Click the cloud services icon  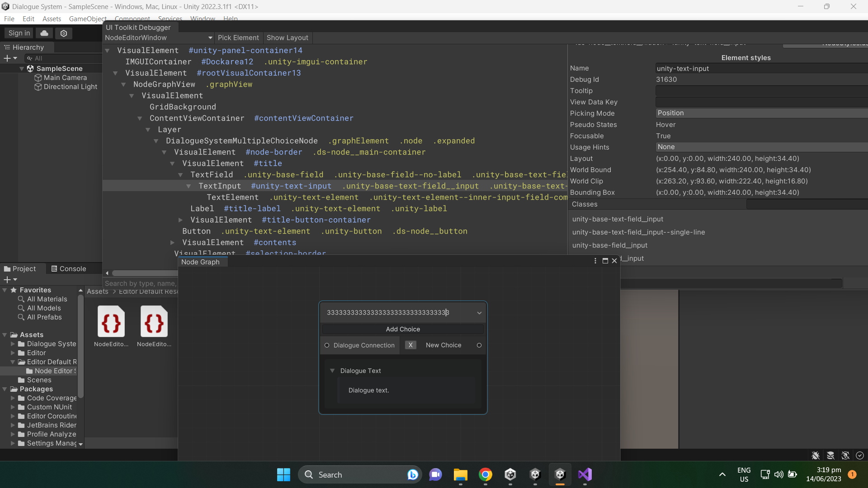pos(44,33)
